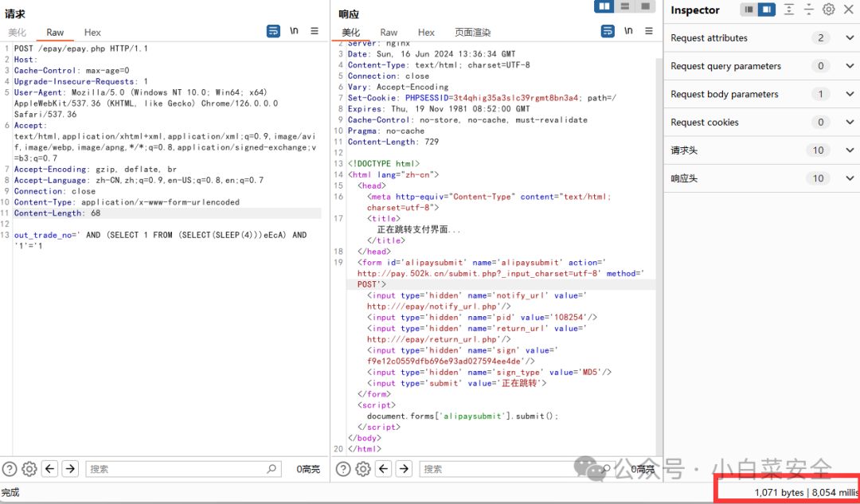Image resolution: width=860 pixels, height=504 pixels.
Task: Go to previous response search match
Action: click(x=383, y=469)
